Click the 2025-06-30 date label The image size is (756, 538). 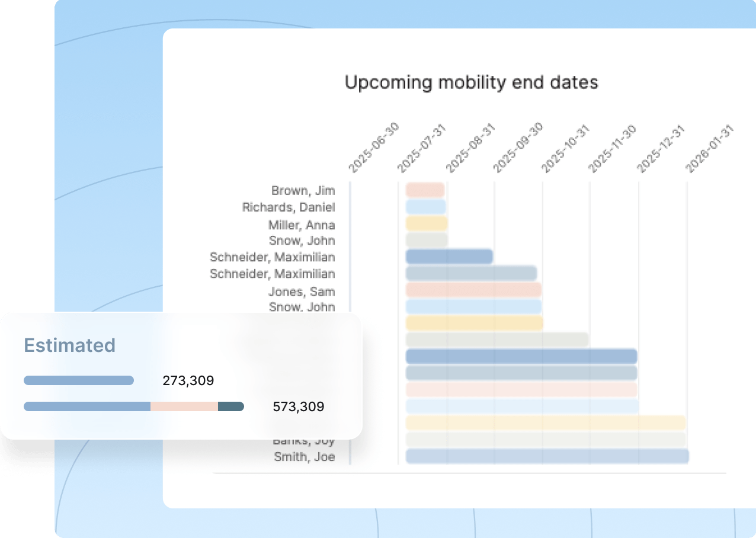tap(373, 149)
